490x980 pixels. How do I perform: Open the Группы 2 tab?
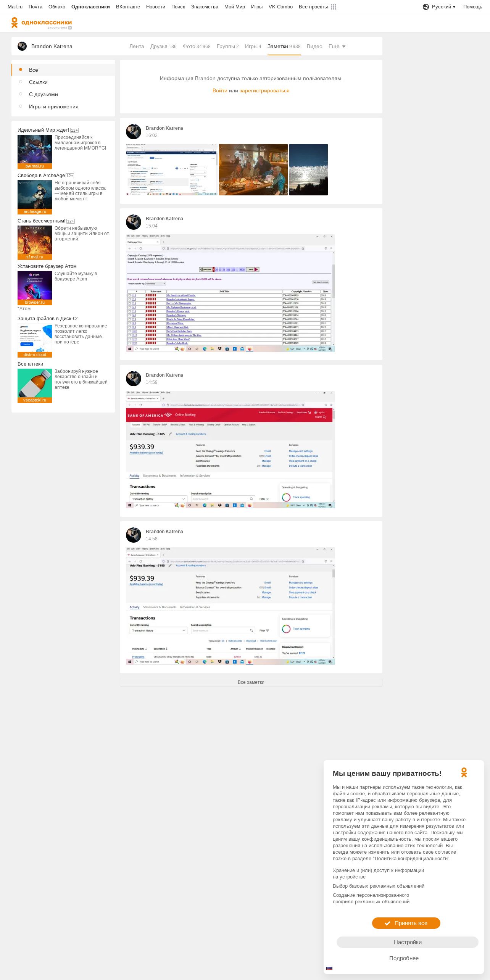227,46
